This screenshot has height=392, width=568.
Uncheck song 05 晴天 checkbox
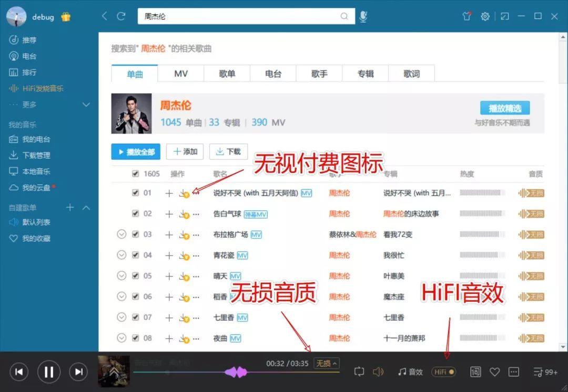[x=136, y=276]
